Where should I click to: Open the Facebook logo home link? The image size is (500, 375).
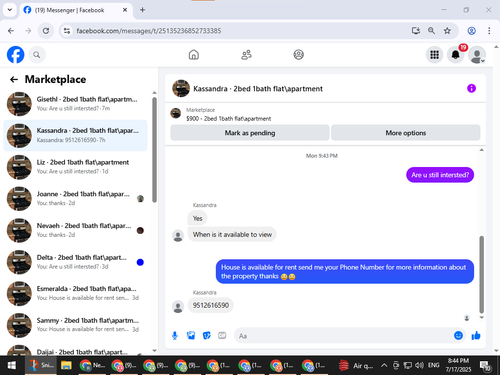click(15, 55)
